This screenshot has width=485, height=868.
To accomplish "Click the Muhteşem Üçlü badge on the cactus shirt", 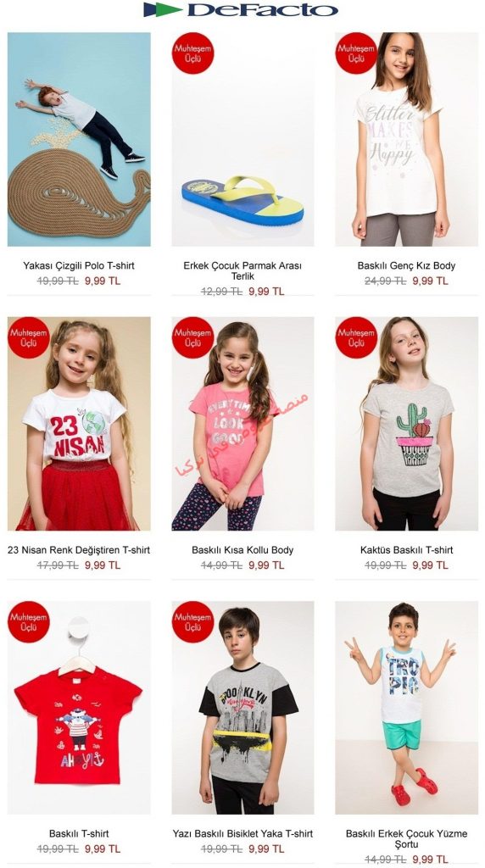I will click(x=356, y=337).
